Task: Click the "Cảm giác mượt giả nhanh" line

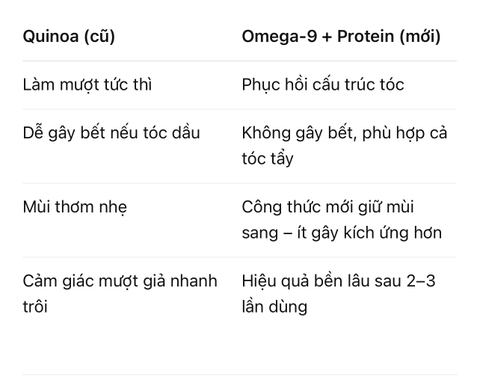Action: click(x=120, y=281)
